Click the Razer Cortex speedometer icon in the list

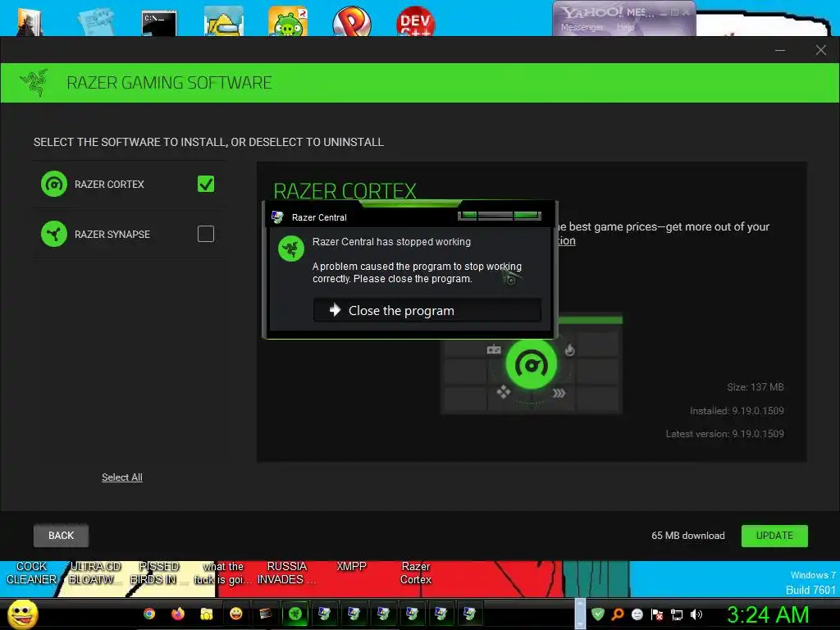54,185
